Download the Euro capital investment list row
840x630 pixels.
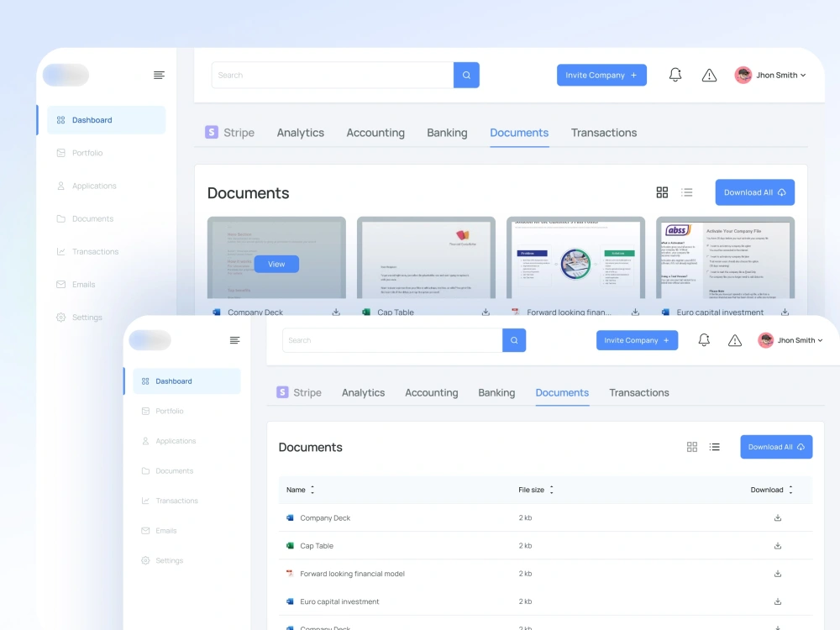coord(777,601)
